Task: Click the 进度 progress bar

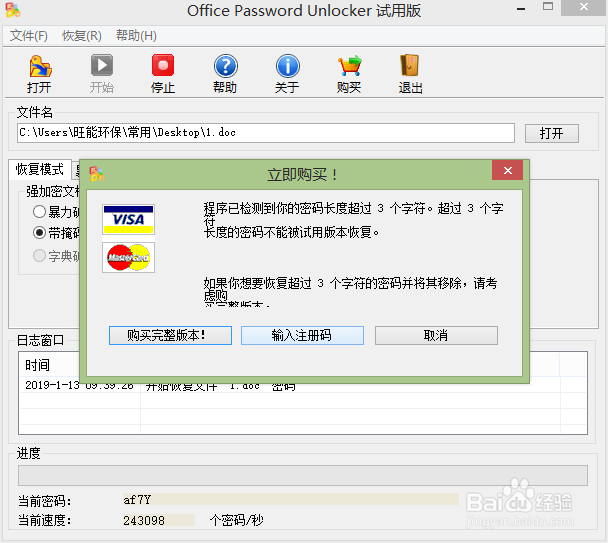Action: [303, 476]
